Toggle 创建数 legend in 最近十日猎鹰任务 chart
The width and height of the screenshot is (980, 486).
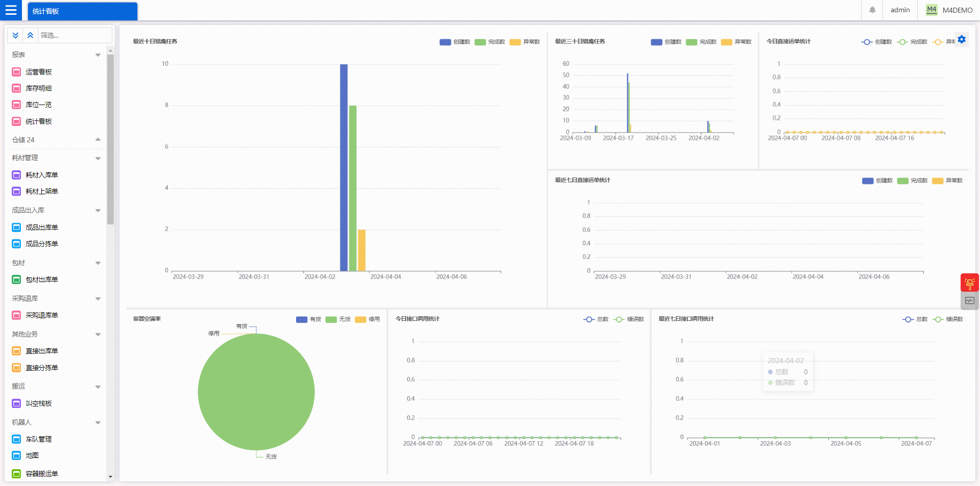(455, 42)
